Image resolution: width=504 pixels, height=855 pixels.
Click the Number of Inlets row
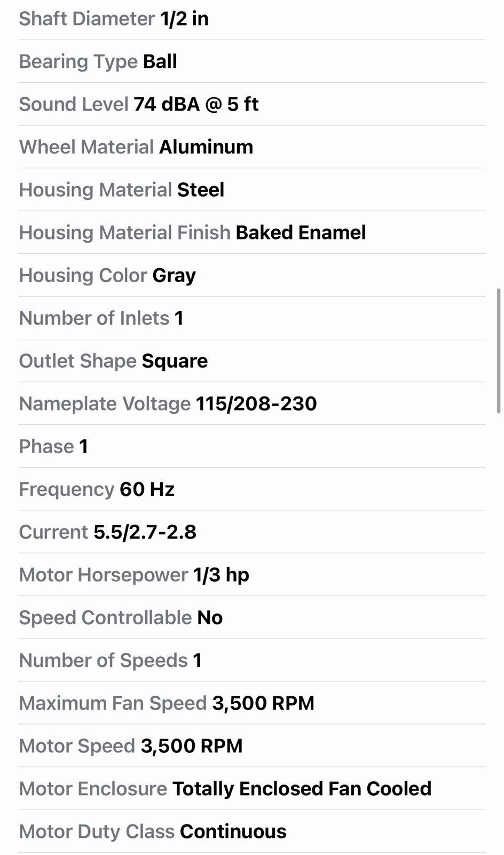pos(252,318)
